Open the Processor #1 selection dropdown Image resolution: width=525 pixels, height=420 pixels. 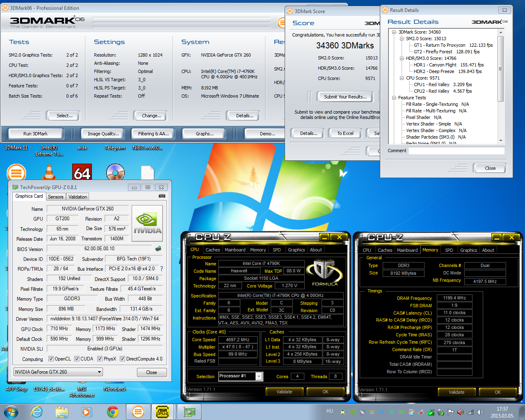(241, 376)
